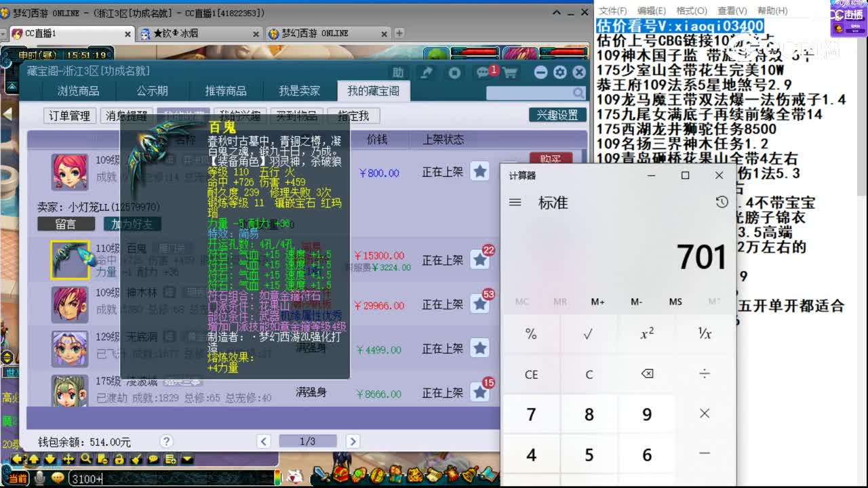Viewport: 868px width, 488px height.
Task: Open the 编辑(E) menu in Notepad
Action: [x=652, y=11]
